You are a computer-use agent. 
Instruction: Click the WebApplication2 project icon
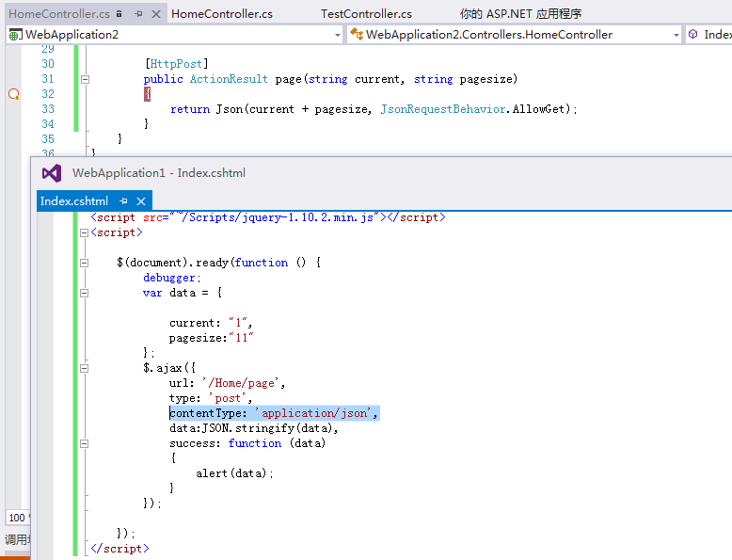click(15, 35)
